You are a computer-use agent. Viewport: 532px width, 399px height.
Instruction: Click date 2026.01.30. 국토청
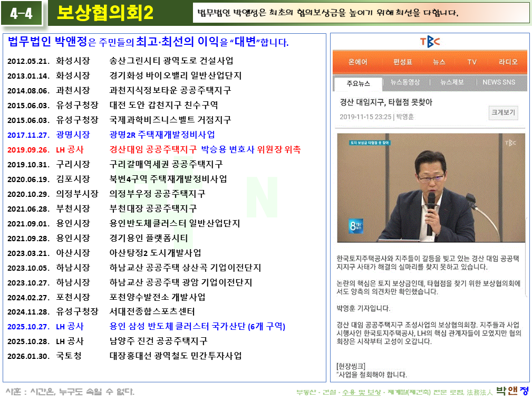(x=44, y=356)
